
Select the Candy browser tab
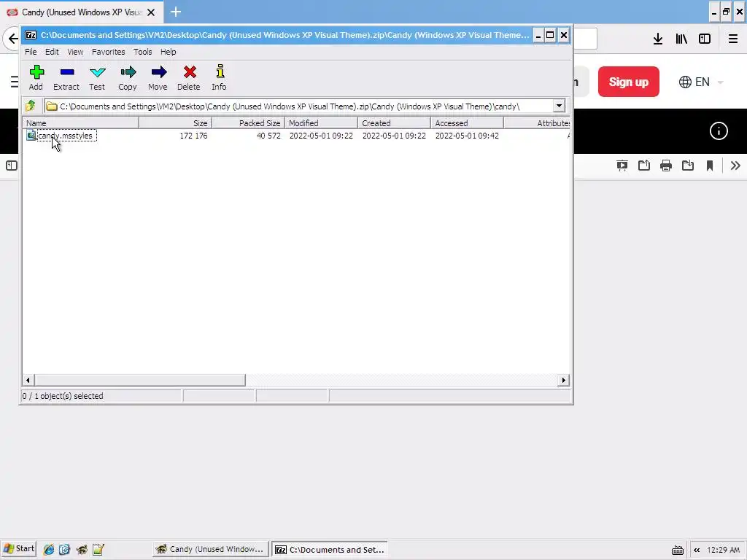pos(81,12)
